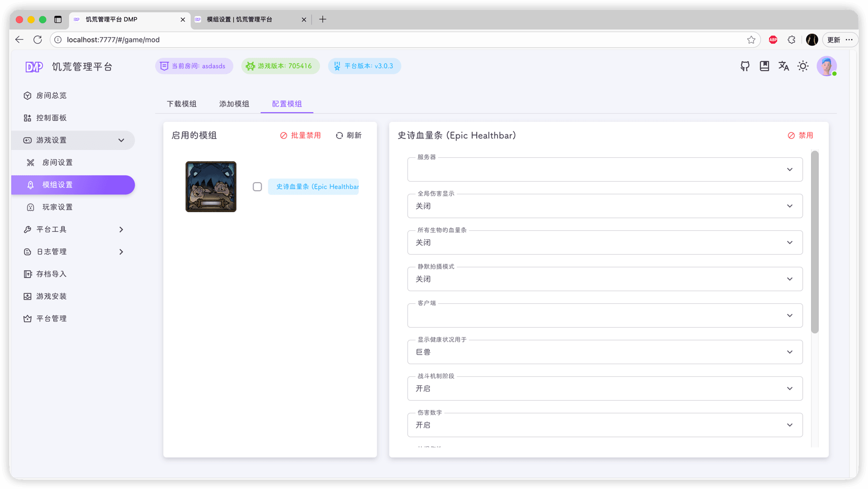Click the save/backup icon in top bar
Viewport: 868px width, 489px height.
(x=764, y=66)
